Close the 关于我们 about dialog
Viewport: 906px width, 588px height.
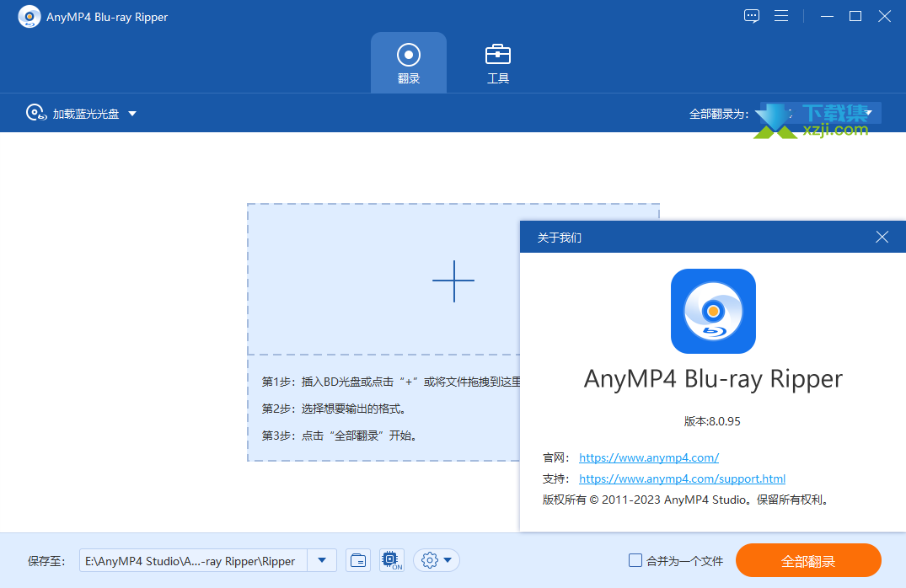coord(882,237)
